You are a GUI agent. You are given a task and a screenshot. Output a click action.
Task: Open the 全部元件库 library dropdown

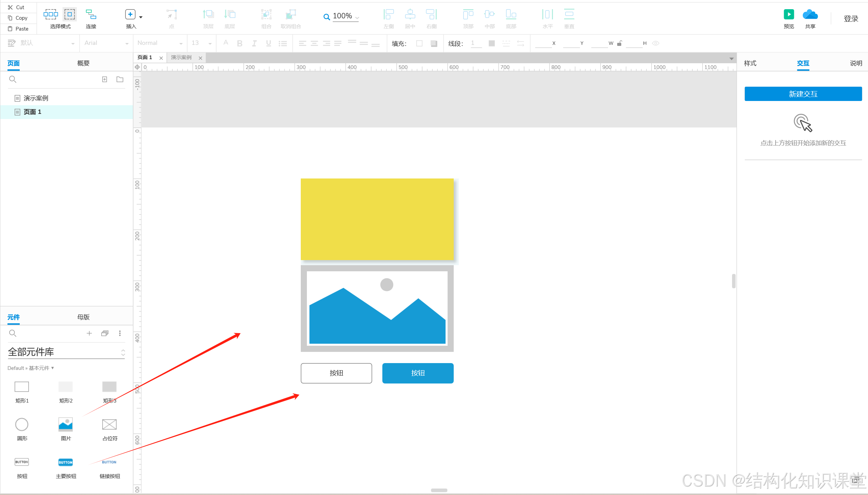point(66,352)
